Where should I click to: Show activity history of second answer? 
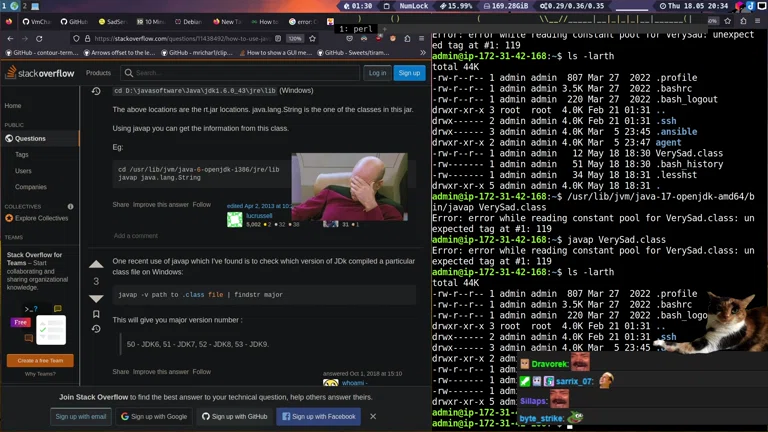pyautogui.click(x=96, y=329)
